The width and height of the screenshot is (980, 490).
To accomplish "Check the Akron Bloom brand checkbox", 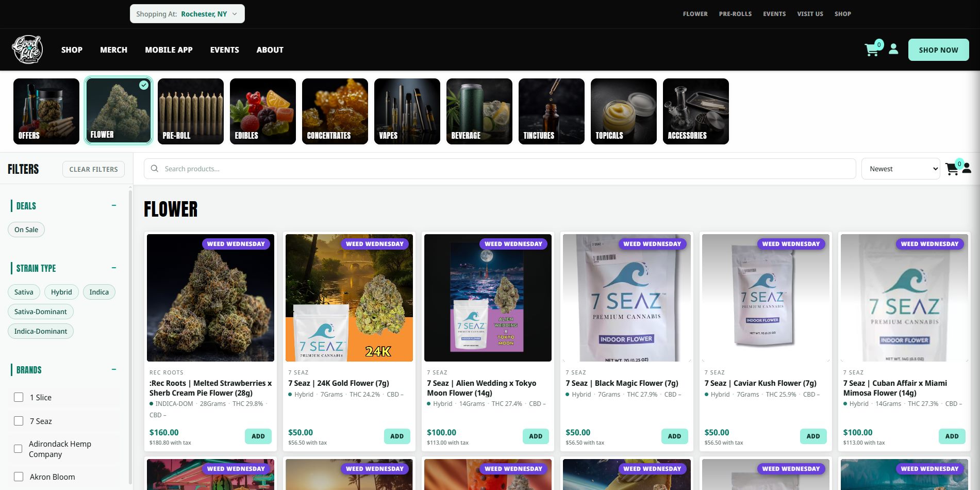I will pos(19,477).
